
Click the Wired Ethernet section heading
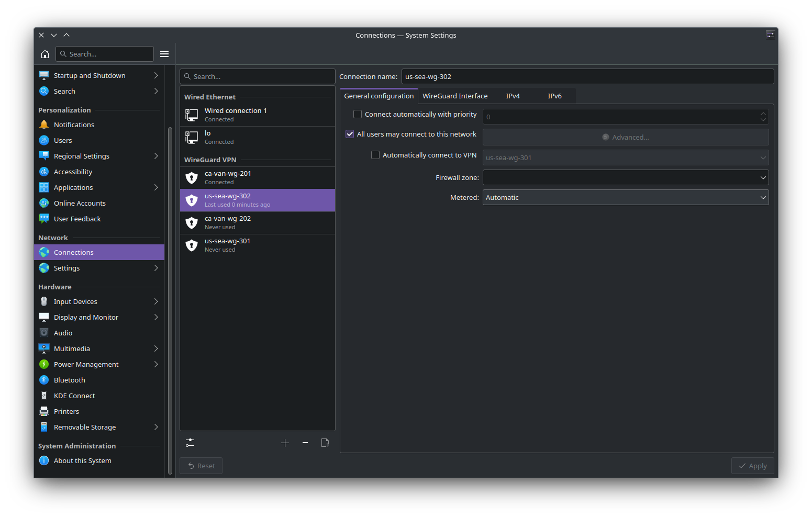pyautogui.click(x=210, y=97)
